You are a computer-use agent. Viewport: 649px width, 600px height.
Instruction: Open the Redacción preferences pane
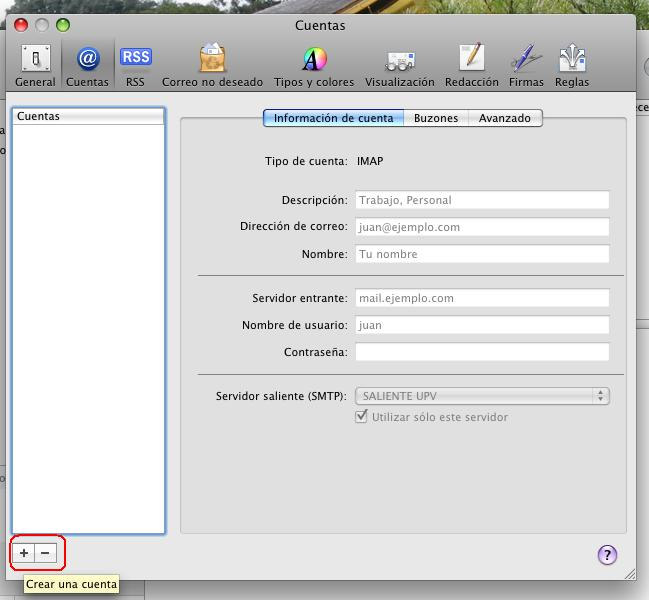(471, 65)
